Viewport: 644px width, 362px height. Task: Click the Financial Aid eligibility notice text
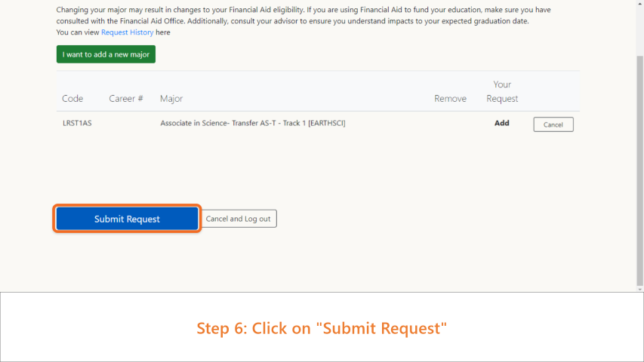tap(304, 15)
